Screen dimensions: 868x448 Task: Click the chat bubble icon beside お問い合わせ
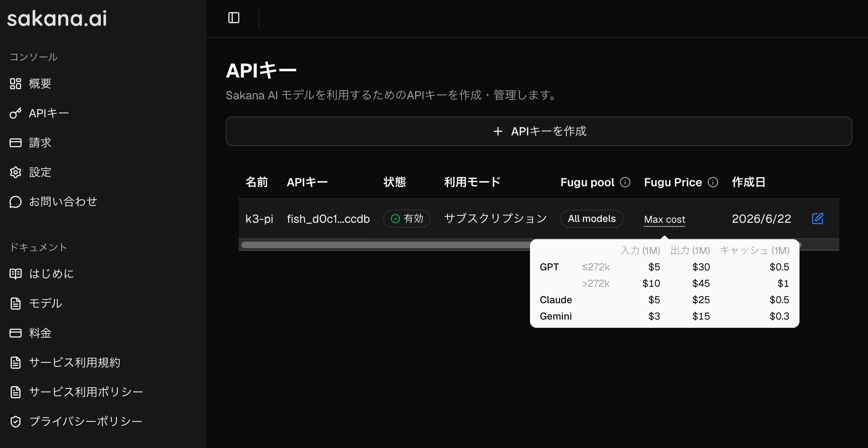pyautogui.click(x=16, y=202)
